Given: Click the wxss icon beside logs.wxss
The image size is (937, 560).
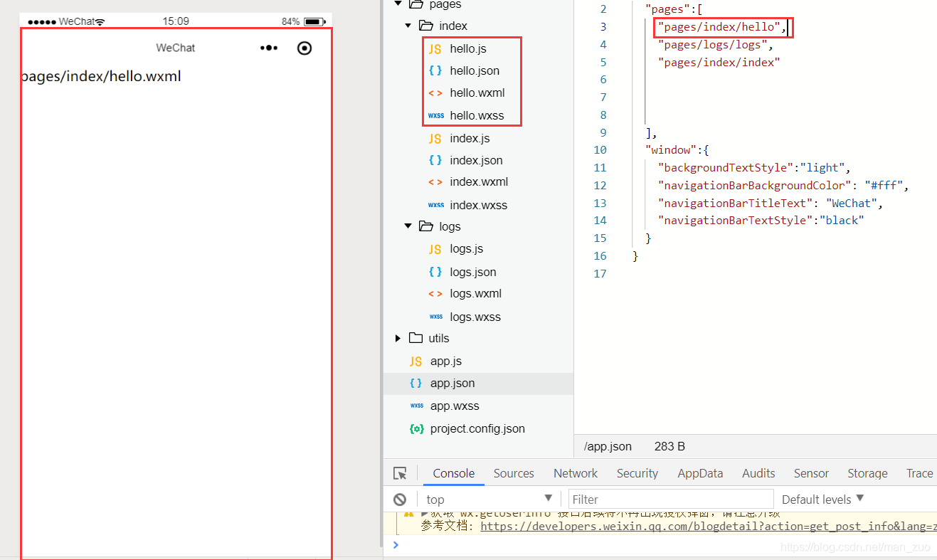Looking at the screenshot, I should pyautogui.click(x=435, y=317).
